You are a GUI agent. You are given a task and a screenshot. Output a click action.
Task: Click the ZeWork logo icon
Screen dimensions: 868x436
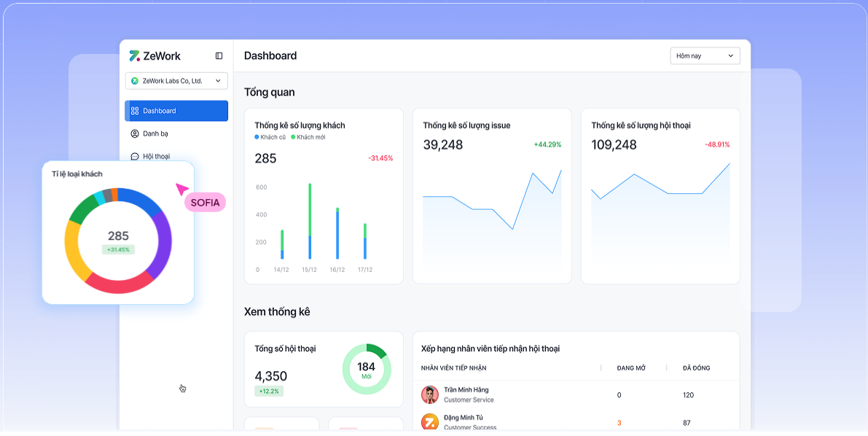tap(134, 56)
